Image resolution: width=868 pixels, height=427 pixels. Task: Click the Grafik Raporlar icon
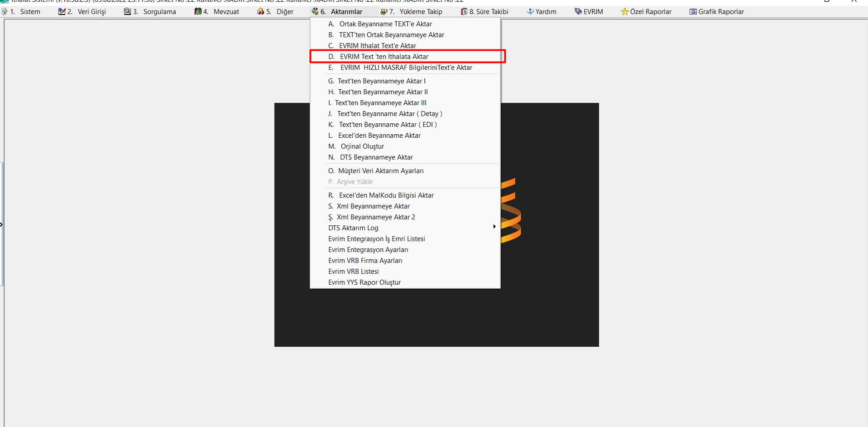693,11
